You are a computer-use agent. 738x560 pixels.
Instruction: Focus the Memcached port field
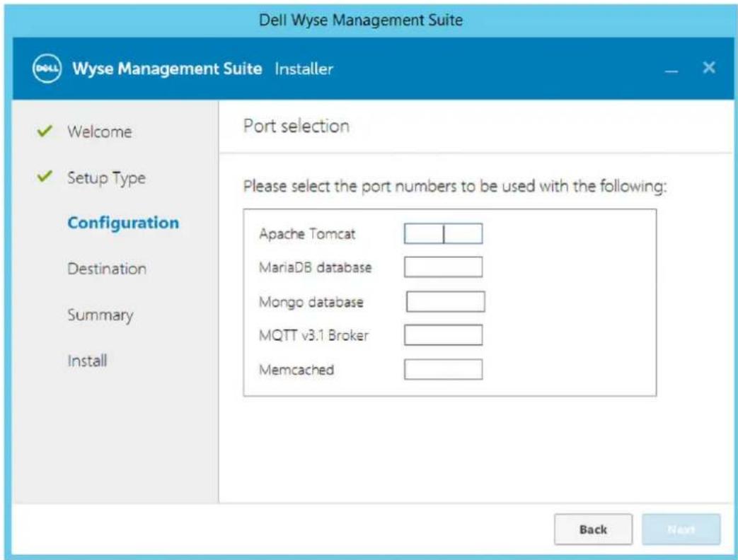pos(443,370)
